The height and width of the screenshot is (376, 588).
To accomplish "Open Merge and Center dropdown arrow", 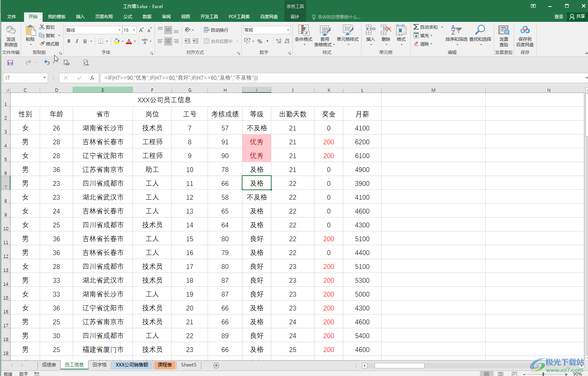I will [x=237, y=41].
